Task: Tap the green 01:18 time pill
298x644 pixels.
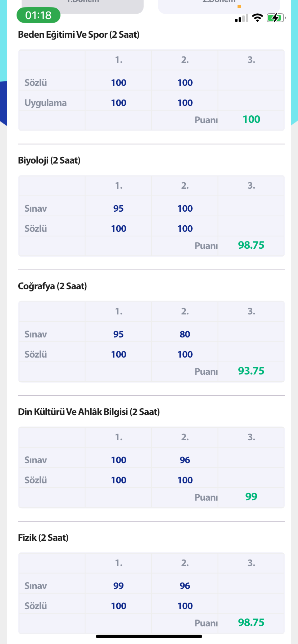Action: pos(39,15)
